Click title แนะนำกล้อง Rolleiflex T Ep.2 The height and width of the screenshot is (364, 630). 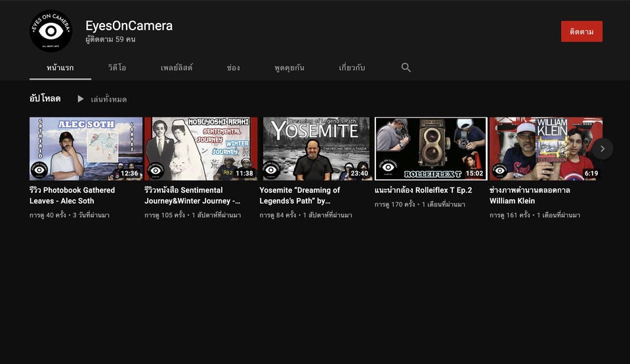click(423, 190)
